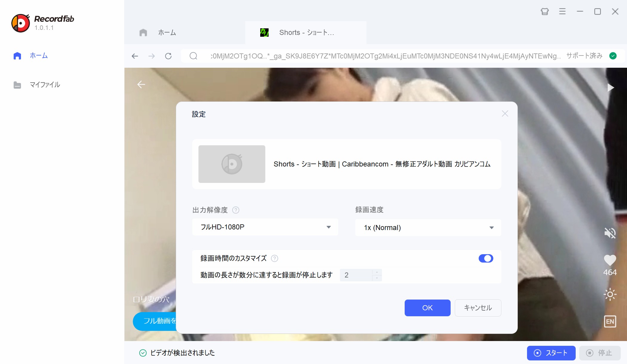The height and width of the screenshot is (364, 627).
Task: Unmute the video with the speaker icon
Action: point(610,233)
